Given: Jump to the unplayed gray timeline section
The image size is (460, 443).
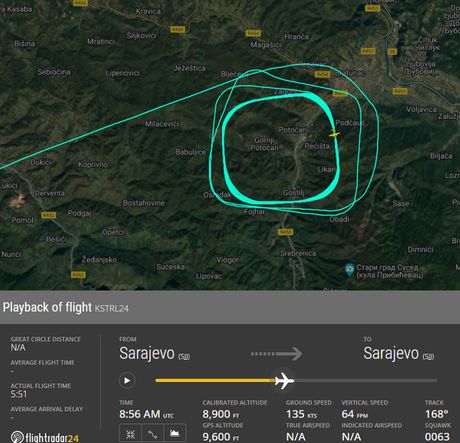Looking at the screenshot, I should [365, 380].
